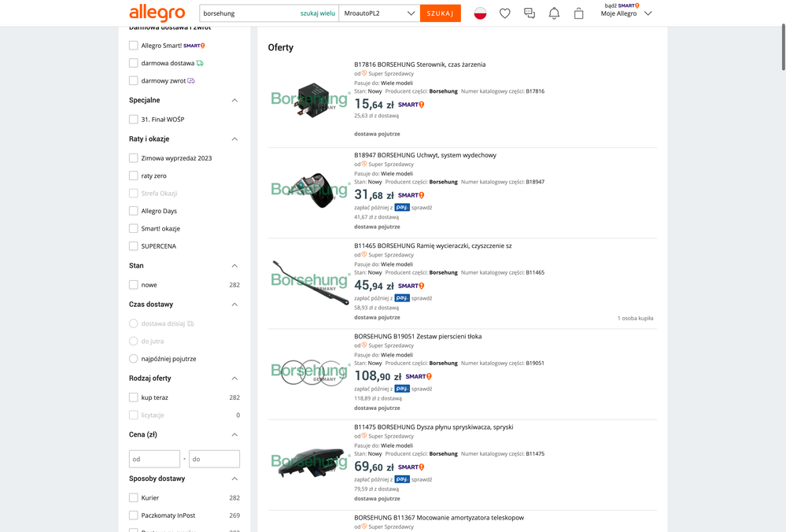Click Smart badge next to 108,90 zł price

coord(419,376)
